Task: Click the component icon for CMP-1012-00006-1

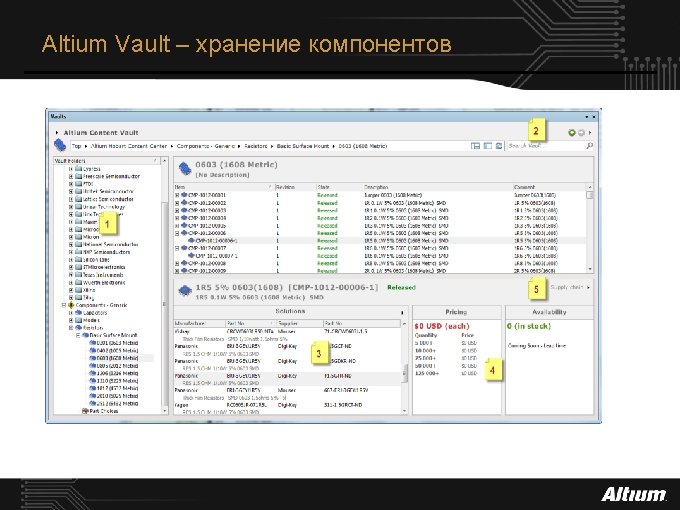Action: tap(191, 241)
